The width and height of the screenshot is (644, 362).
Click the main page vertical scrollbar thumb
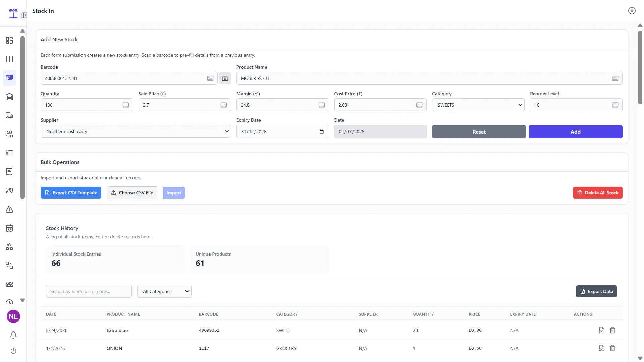click(640, 67)
